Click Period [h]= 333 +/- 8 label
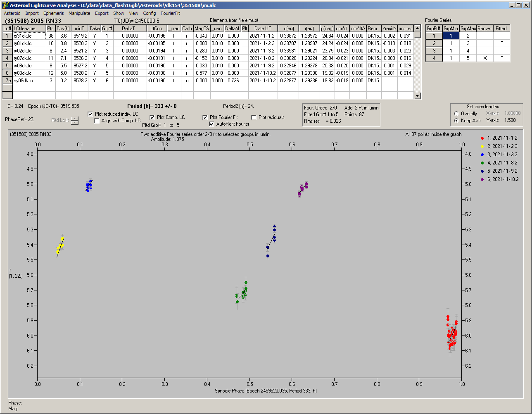Image resolution: width=532 pixels, height=414 pixels. [152, 106]
